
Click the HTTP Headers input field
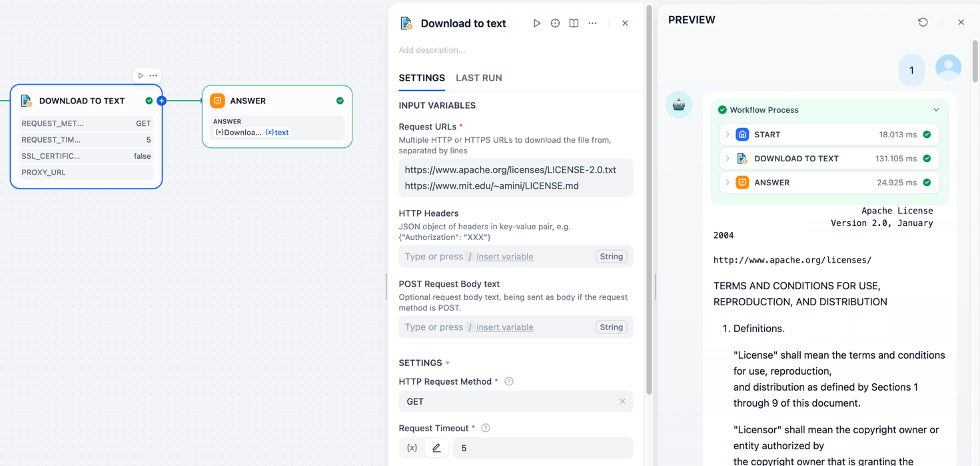tap(516, 257)
